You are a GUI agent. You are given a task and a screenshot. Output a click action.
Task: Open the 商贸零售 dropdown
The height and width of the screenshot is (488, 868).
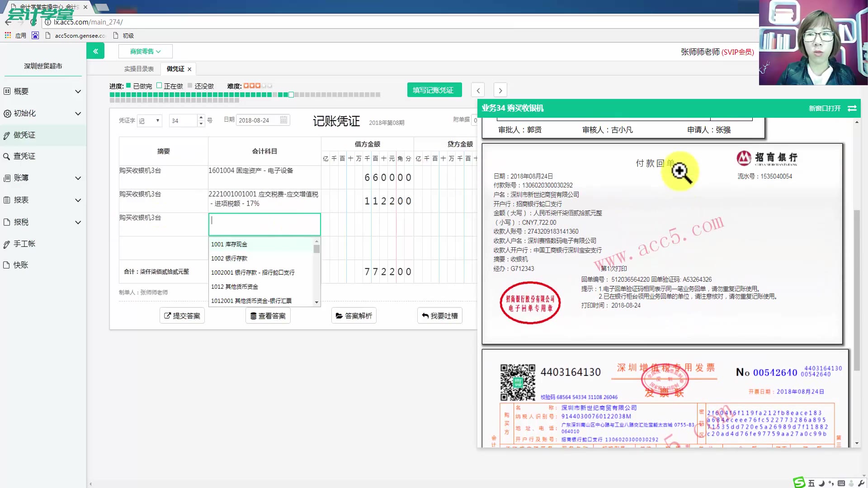click(x=145, y=51)
